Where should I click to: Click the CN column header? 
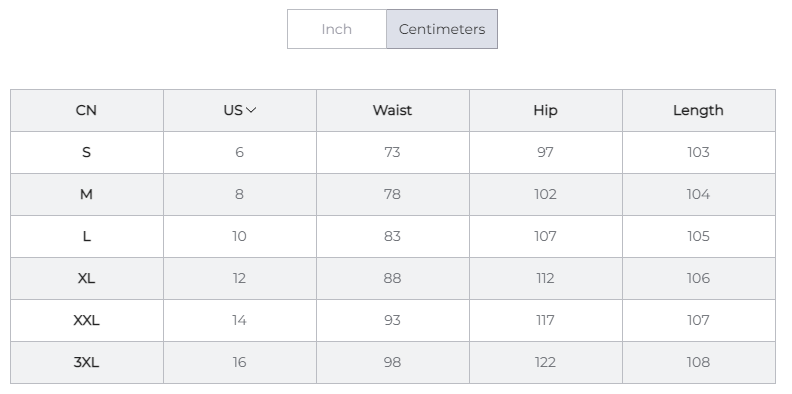[x=86, y=110]
